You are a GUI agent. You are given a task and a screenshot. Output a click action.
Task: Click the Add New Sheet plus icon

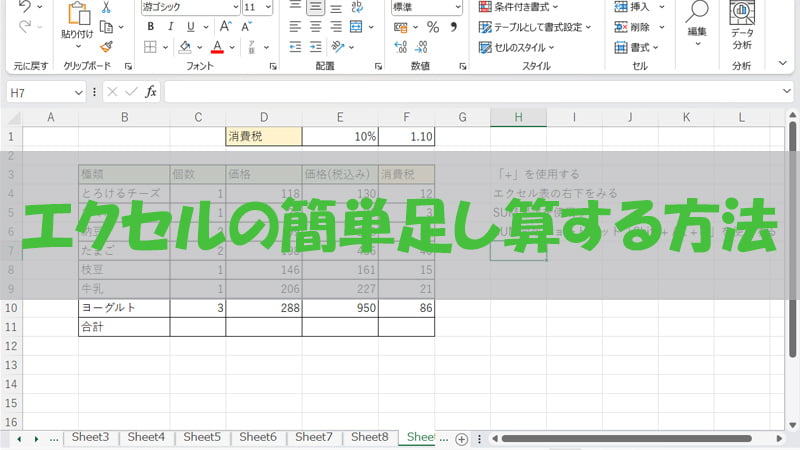point(461,438)
